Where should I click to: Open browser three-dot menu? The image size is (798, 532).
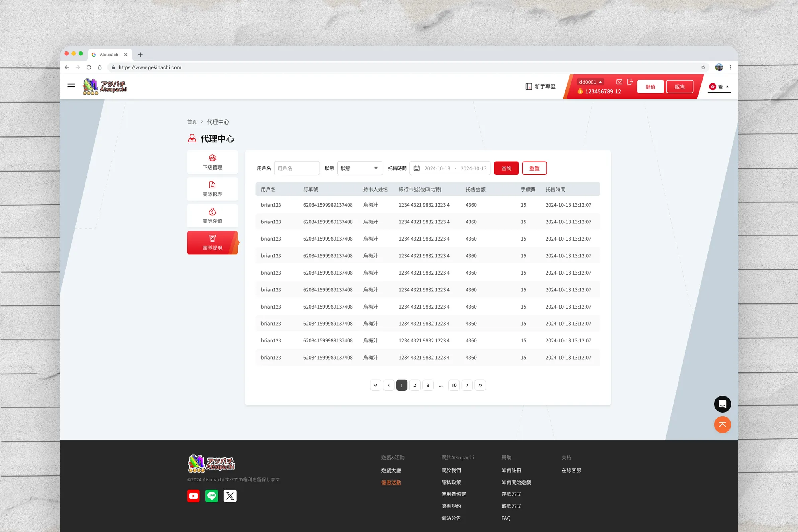coord(731,67)
